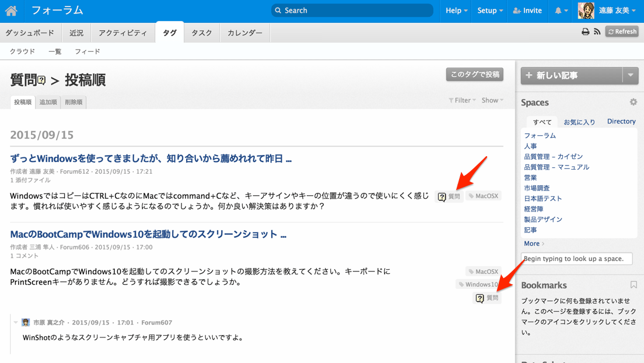The image size is (644, 363).
Task: Click the Invite button
Action: 527,10
